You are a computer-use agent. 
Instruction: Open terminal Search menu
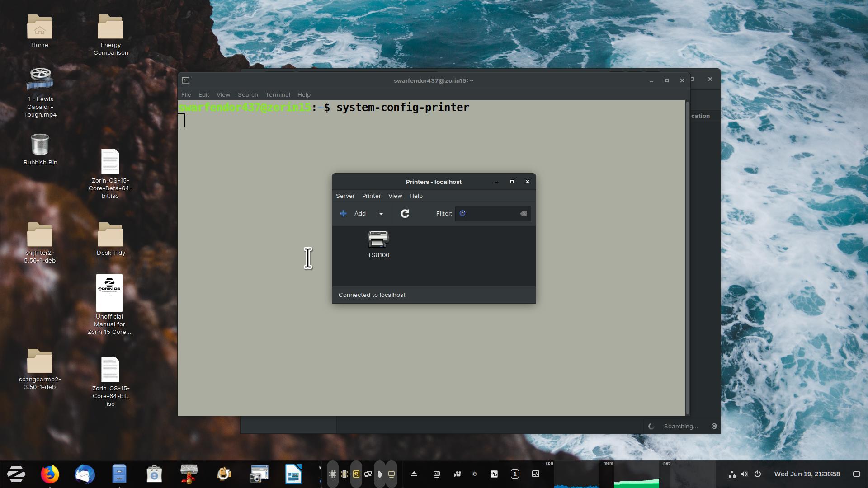(248, 95)
